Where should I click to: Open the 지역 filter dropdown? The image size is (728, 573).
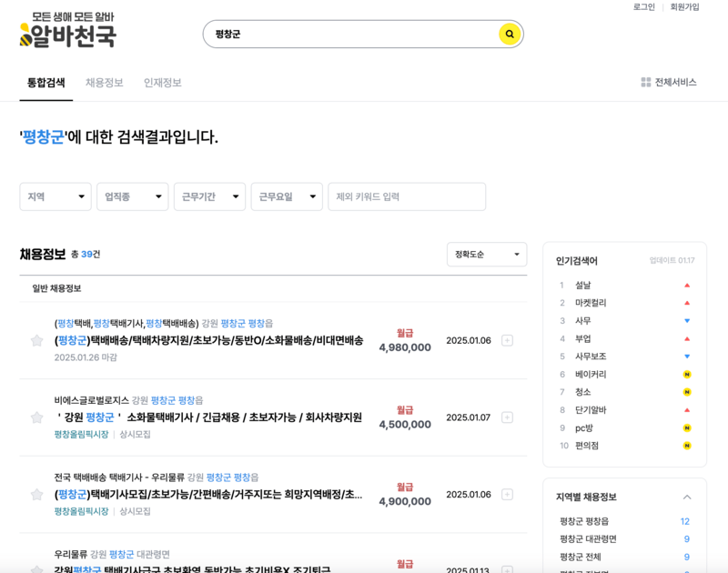tap(55, 196)
